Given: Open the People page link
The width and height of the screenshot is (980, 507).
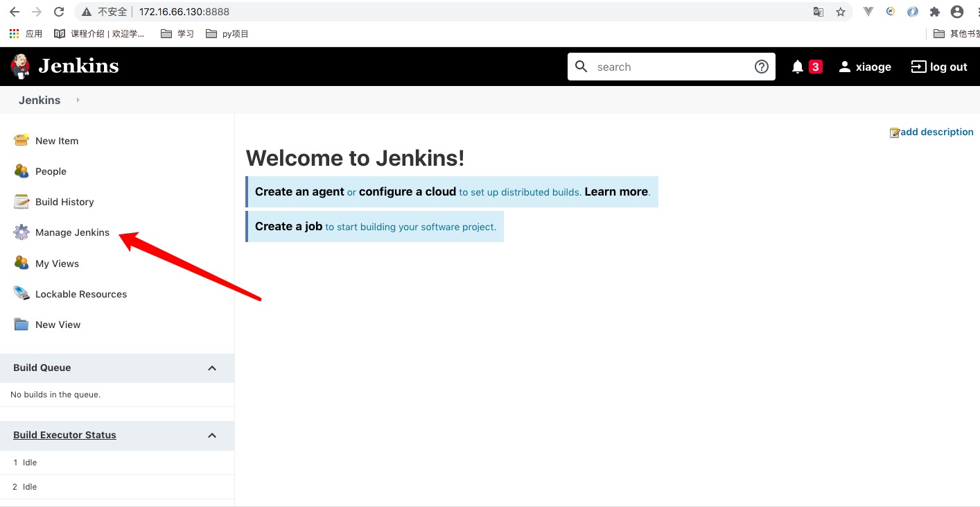Looking at the screenshot, I should [51, 171].
